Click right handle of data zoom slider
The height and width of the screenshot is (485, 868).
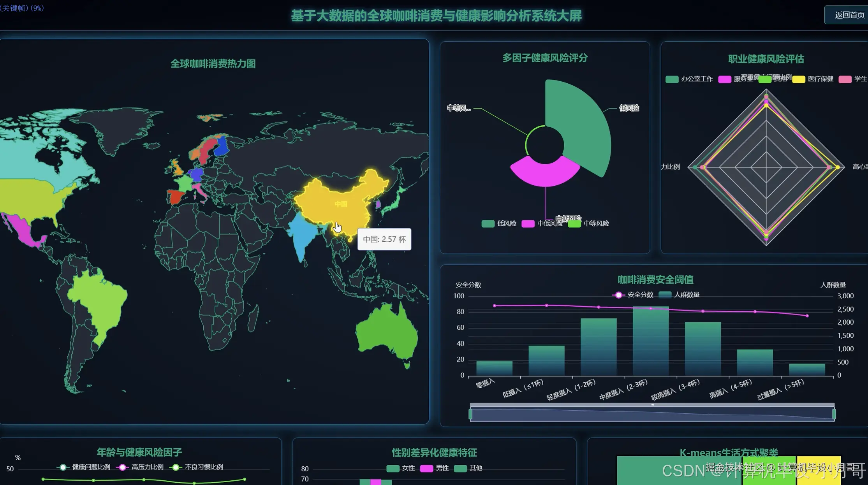point(834,414)
